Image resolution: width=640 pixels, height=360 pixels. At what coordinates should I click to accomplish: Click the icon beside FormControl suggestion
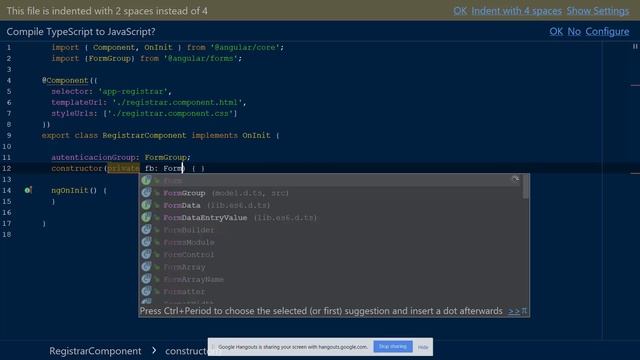(x=146, y=254)
